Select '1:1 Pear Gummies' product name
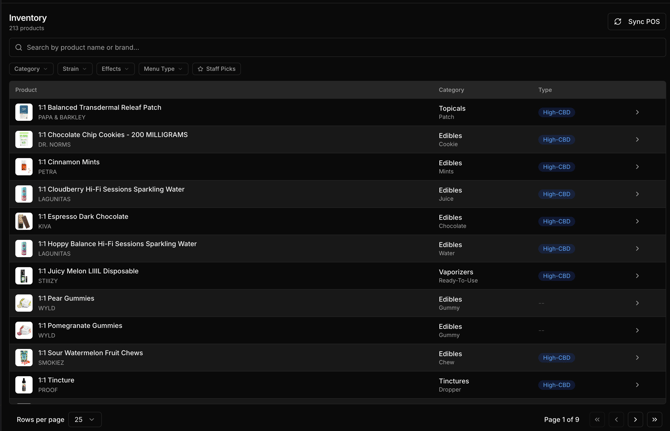Screen dimensions: 670x431 (x=66, y=298)
